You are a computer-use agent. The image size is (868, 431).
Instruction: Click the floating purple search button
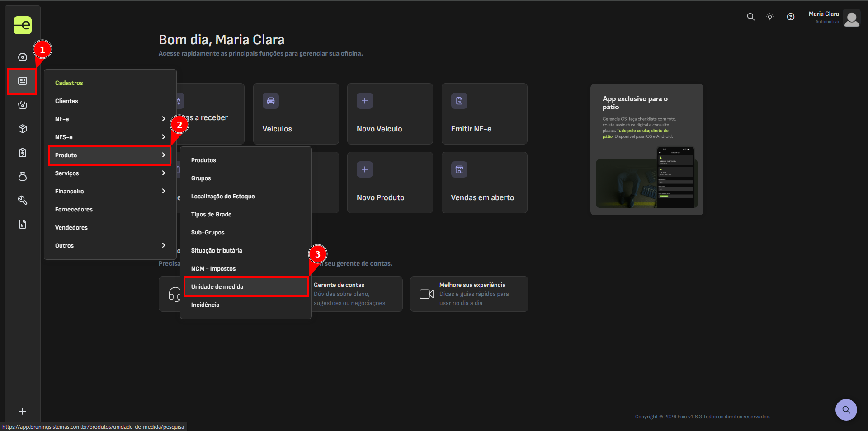click(x=846, y=410)
